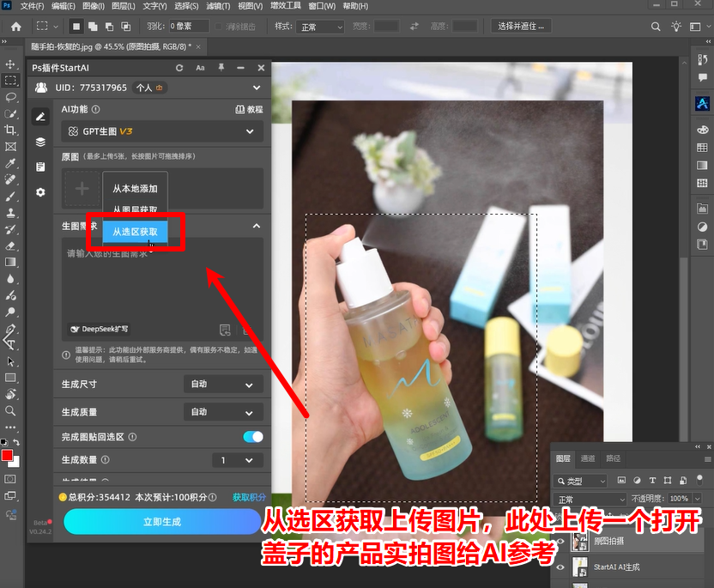Viewport: 714px width, 588px height.
Task: Open the 窗口(W) menu
Action: [x=322, y=6]
